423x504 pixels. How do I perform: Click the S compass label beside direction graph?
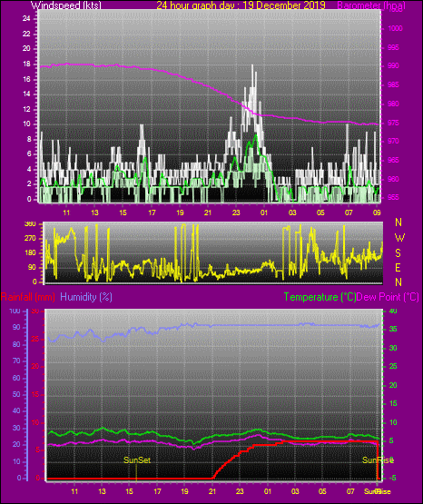pos(398,253)
